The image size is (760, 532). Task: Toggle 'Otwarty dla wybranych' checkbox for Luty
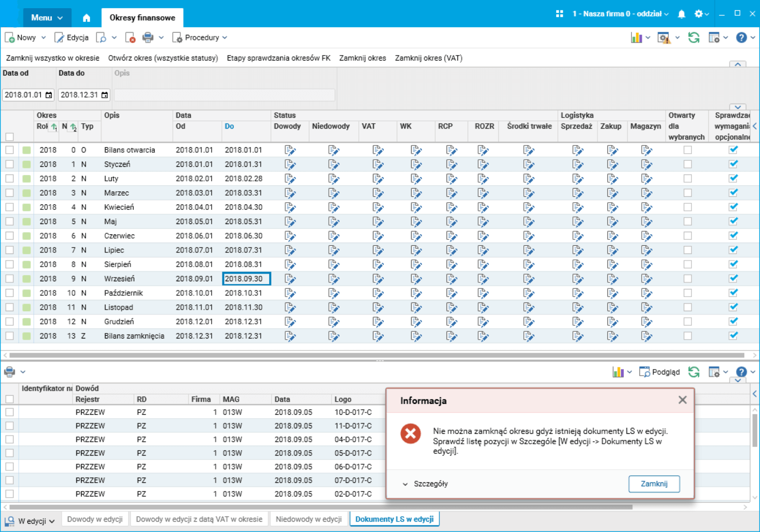tap(687, 179)
